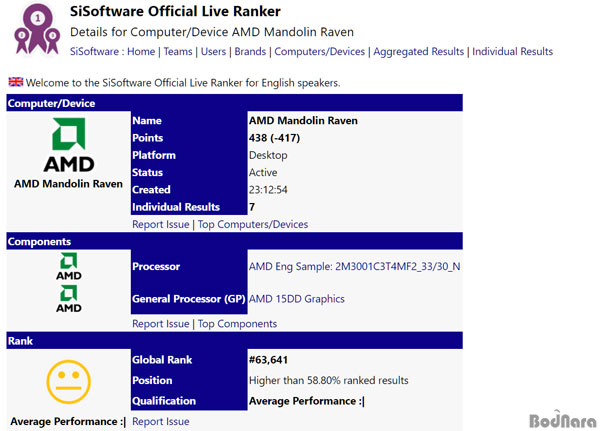600x431 pixels.
Task: Click the large AMD brand logo
Action: 68,145
